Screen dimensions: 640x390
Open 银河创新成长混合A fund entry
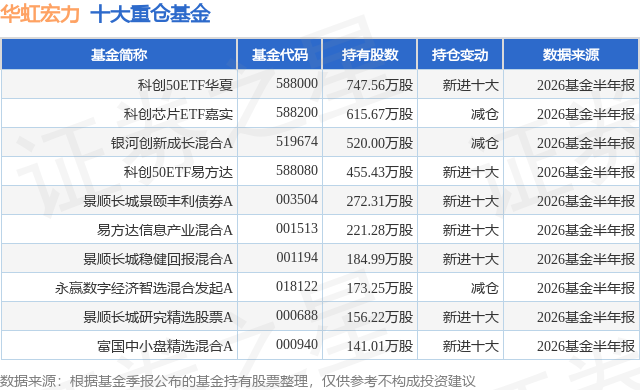[171, 143]
